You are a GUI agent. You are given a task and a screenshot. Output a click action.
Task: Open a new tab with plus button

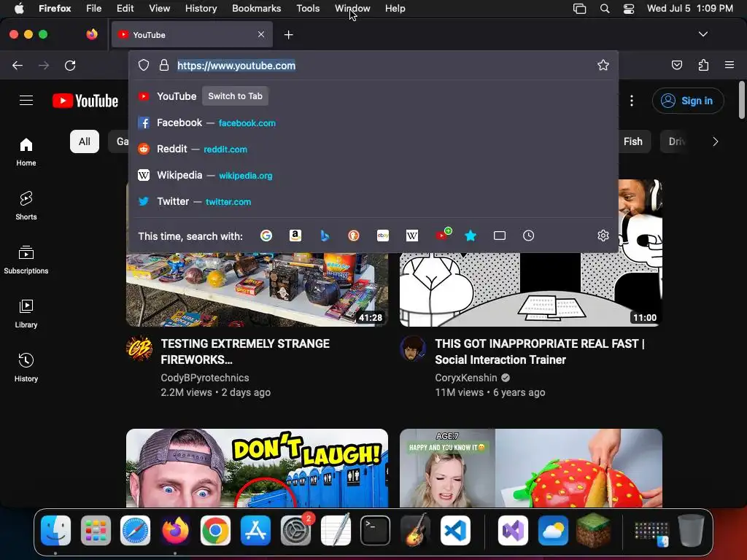288,35
